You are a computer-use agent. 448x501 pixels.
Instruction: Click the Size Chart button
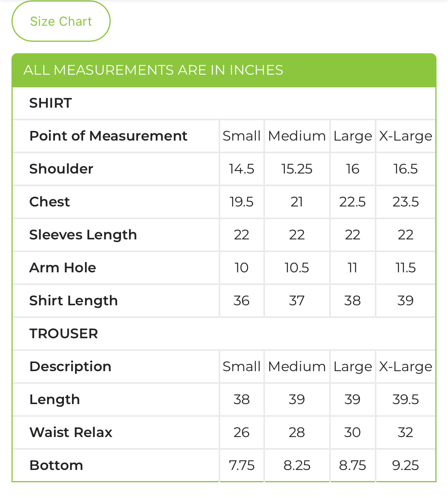61,21
